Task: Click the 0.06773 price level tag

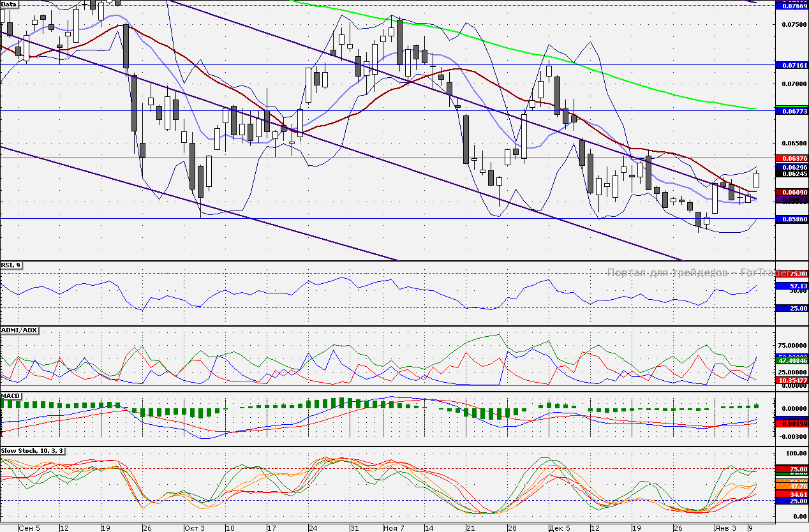Action: [791, 111]
